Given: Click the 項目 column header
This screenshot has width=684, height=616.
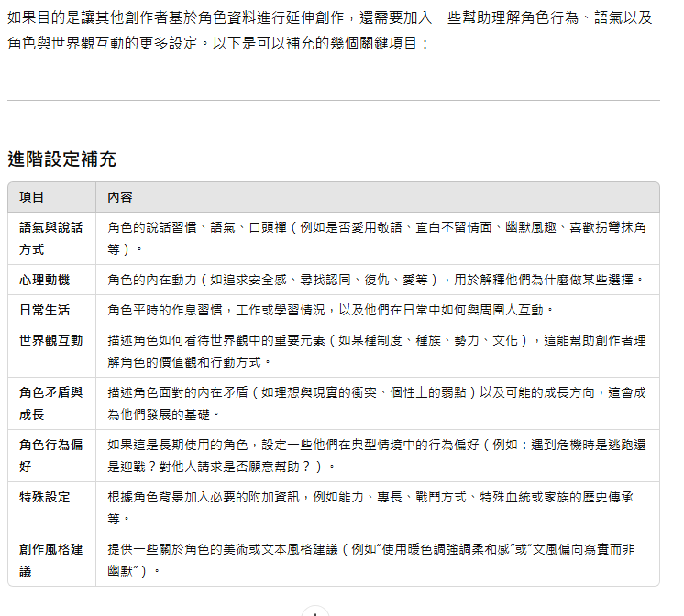Looking at the screenshot, I should coord(31,197).
